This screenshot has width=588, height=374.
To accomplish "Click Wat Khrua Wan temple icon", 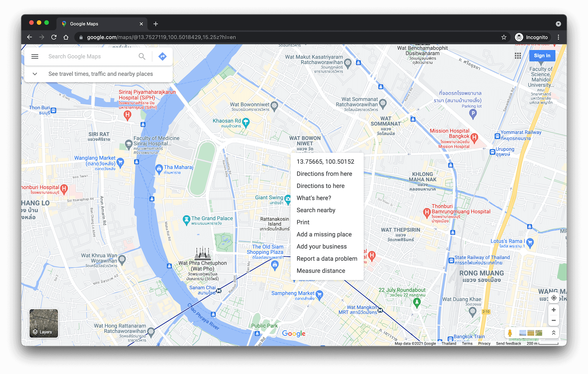I will (122, 259).
